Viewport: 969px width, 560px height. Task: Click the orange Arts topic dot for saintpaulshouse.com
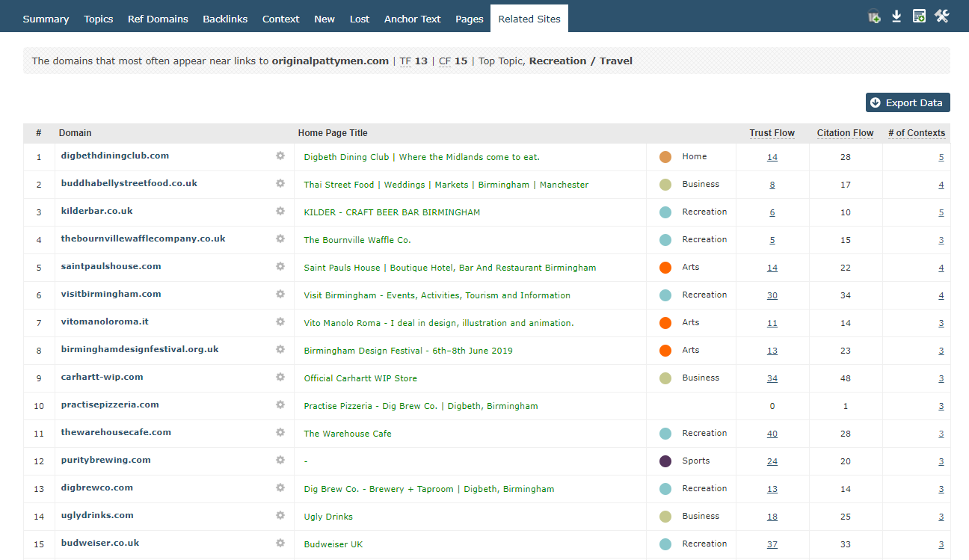pos(665,267)
